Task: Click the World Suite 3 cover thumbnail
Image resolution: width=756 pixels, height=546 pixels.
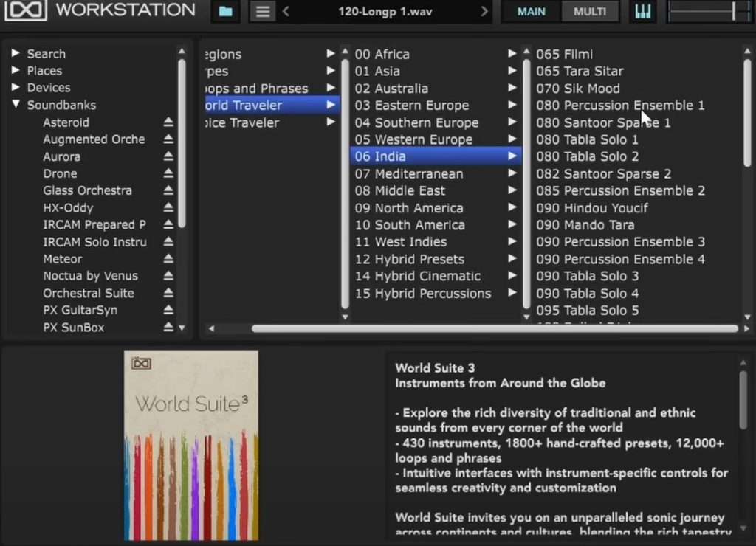Action: coord(191,445)
